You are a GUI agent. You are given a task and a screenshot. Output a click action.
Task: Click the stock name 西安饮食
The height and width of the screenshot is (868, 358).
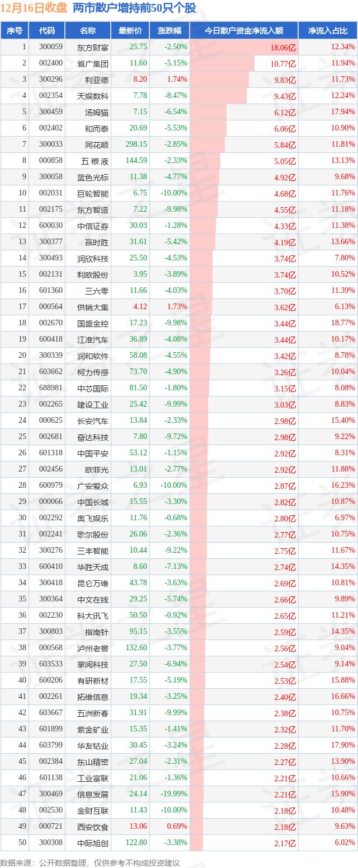tap(93, 827)
